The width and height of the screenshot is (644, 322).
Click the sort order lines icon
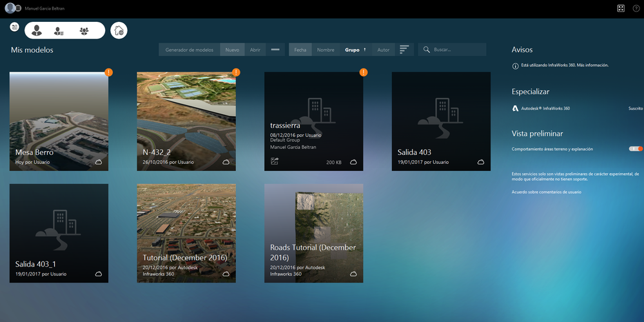tap(404, 50)
